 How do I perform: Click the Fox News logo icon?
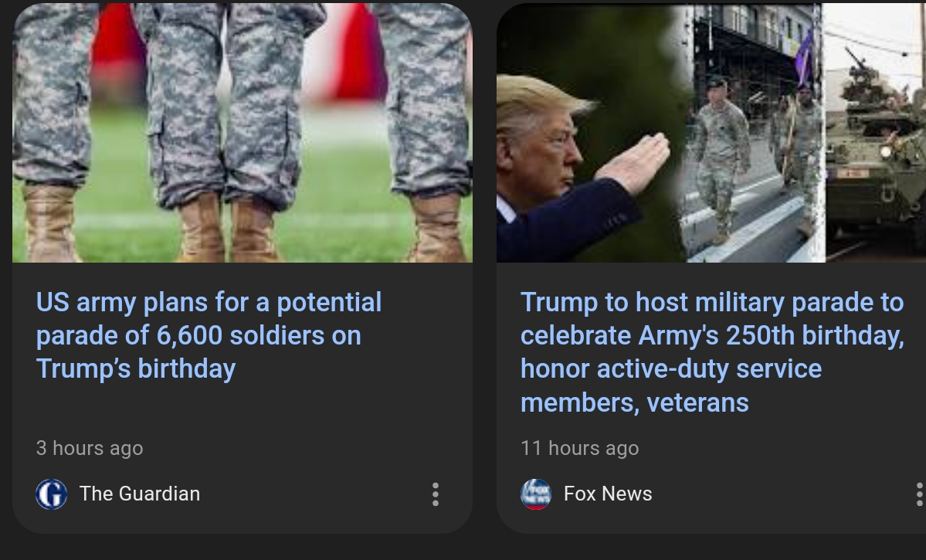click(x=536, y=494)
